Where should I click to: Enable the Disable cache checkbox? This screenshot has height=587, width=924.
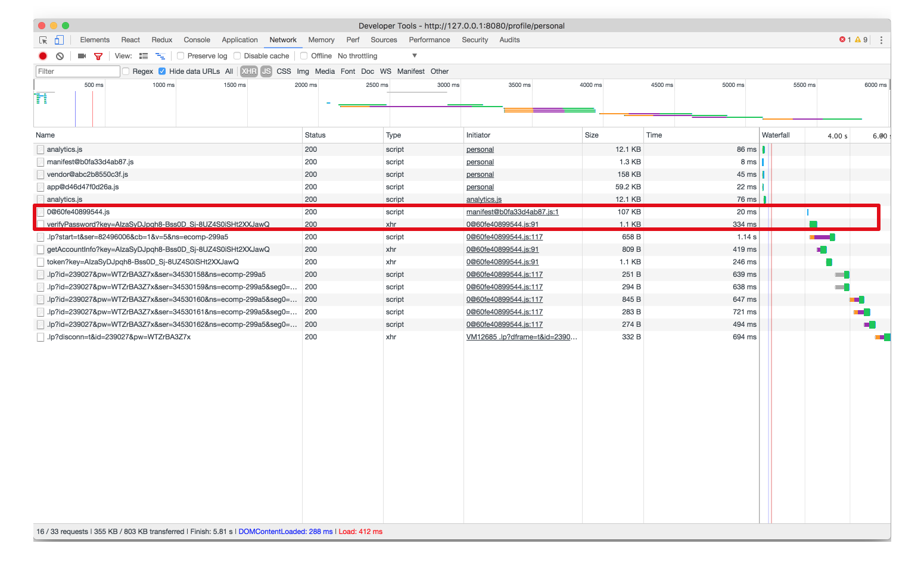tap(237, 56)
